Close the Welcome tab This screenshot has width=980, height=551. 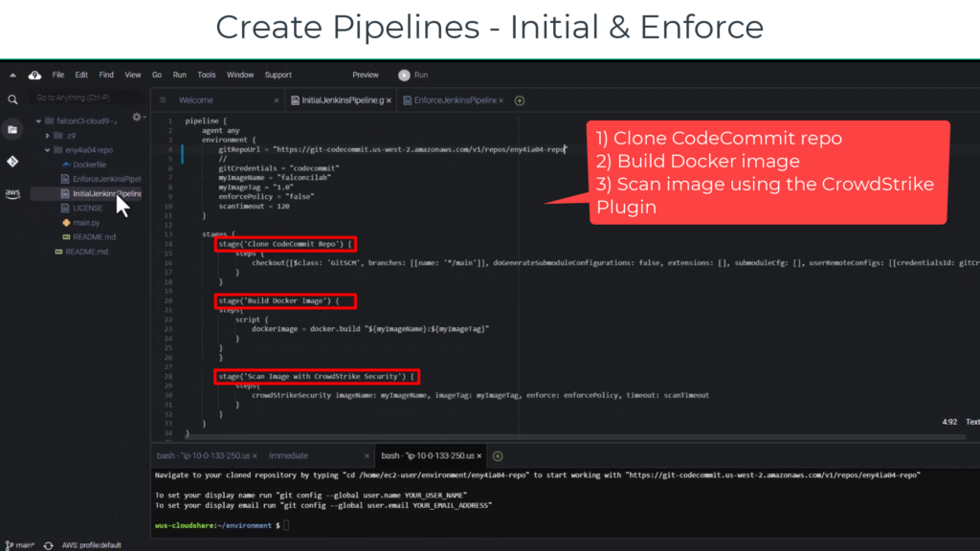coord(277,100)
